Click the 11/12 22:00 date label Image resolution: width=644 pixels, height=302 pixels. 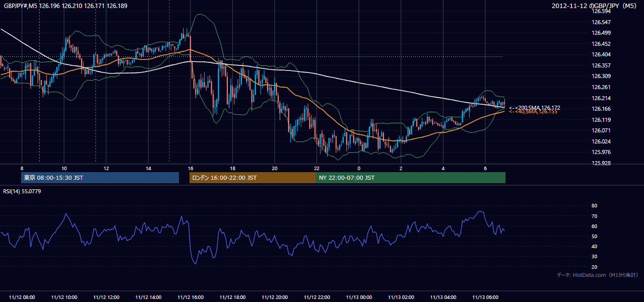coord(316,297)
